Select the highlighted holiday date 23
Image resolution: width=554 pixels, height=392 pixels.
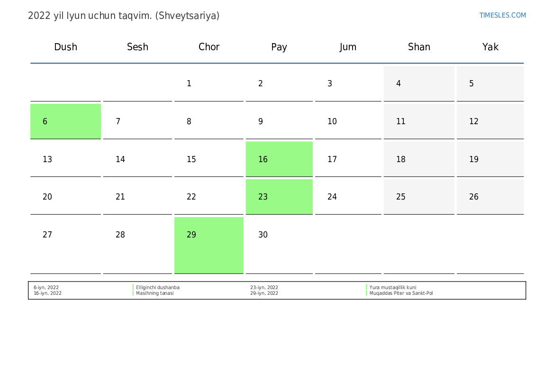[x=279, y=197]
